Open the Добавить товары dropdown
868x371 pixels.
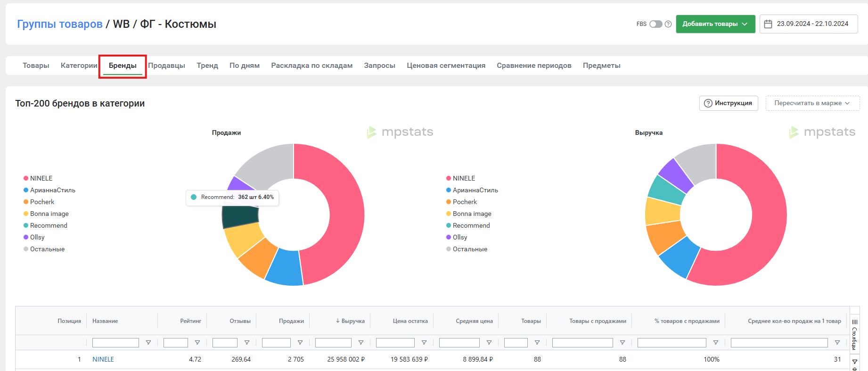(x=715, y=24)
